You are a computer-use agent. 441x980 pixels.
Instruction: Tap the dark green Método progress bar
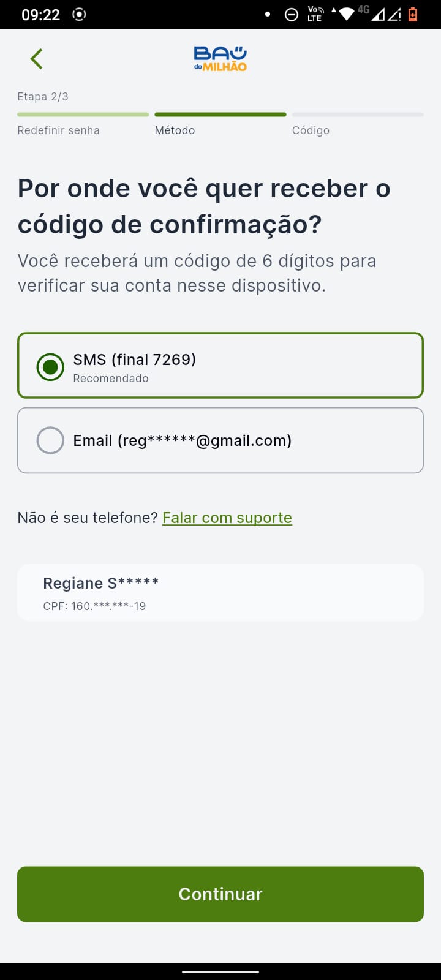point(221,115)
